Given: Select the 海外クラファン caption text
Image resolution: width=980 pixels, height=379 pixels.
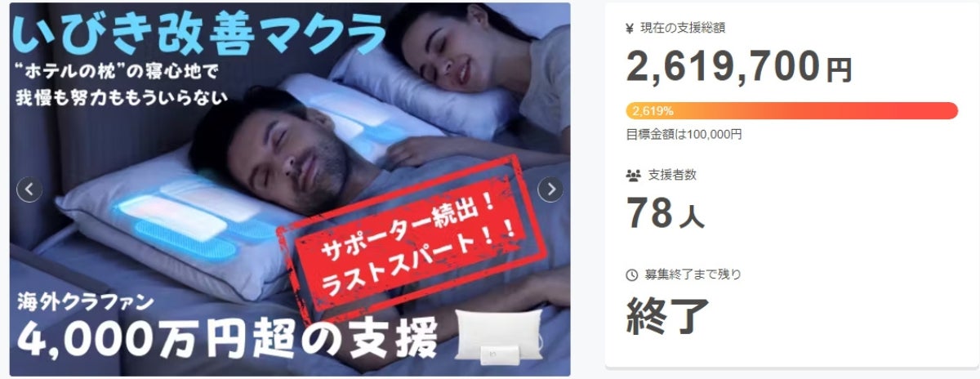Looking at the screenshot, I should 84,301.
